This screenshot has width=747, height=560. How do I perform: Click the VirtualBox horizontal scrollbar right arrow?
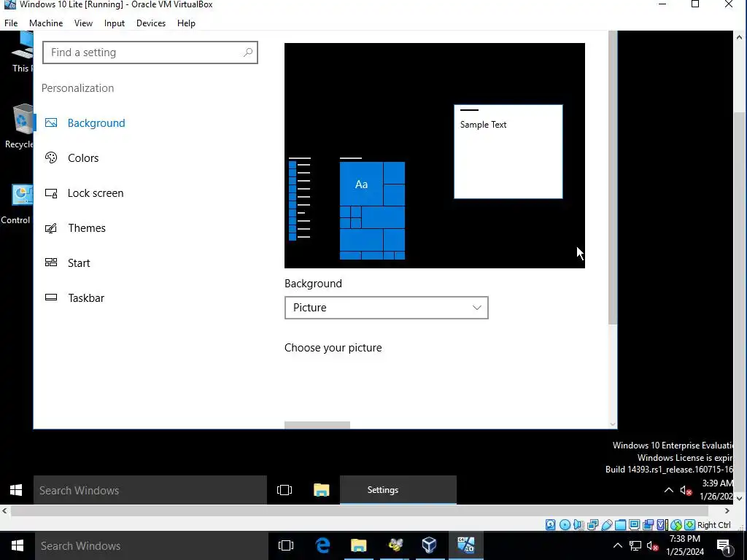[x=727, y=511]
